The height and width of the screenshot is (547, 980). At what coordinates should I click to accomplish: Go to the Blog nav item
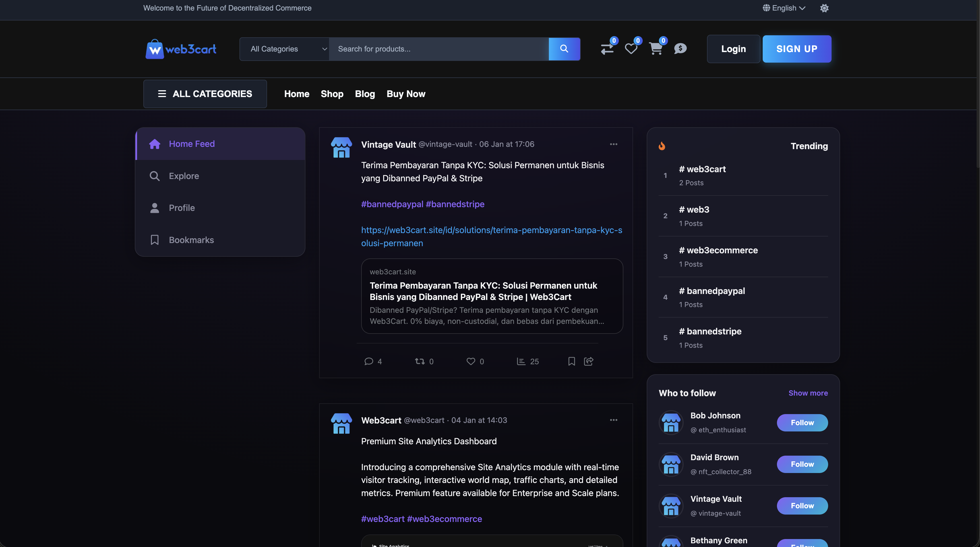coord(365,94)
